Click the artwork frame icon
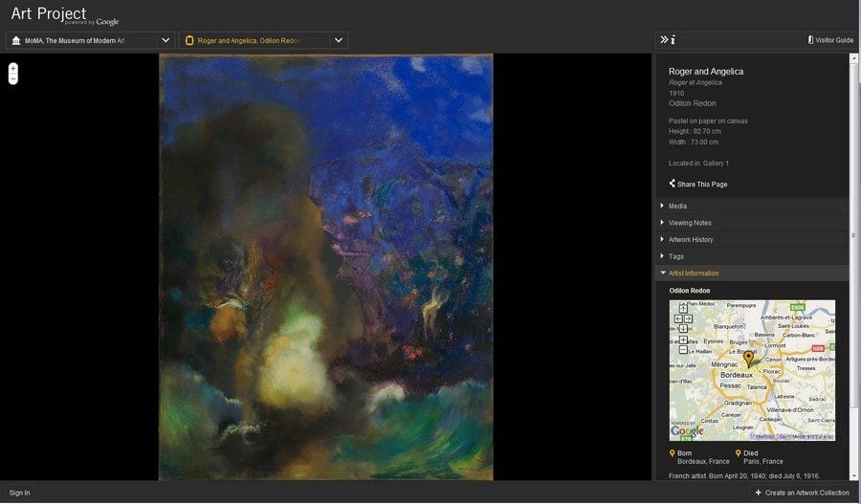 (x=189, y=40)
